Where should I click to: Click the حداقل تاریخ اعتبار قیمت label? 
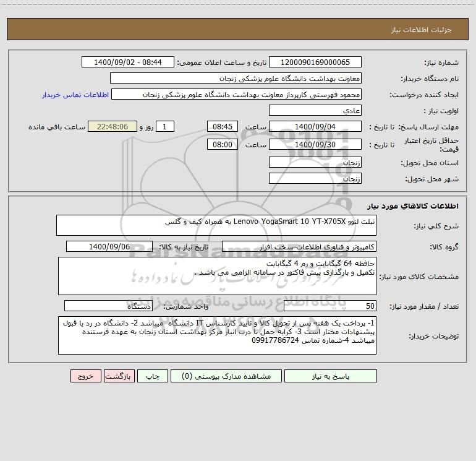431,145
